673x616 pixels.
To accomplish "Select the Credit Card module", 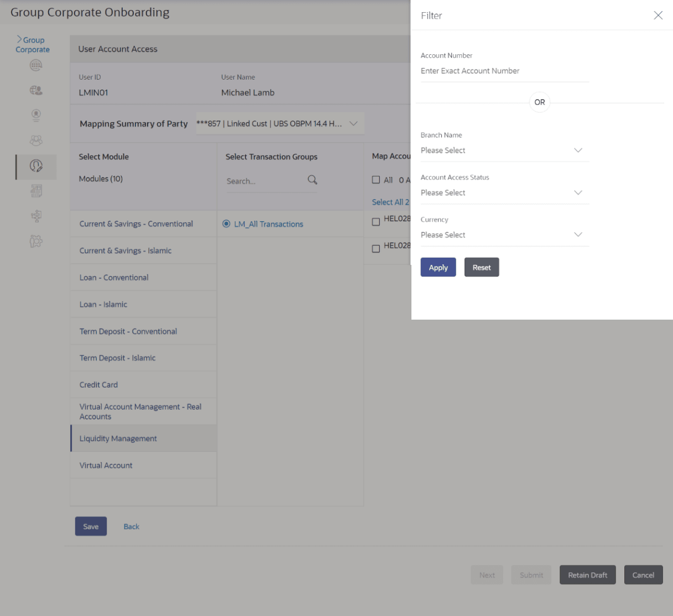I will (x=98, y=385).
